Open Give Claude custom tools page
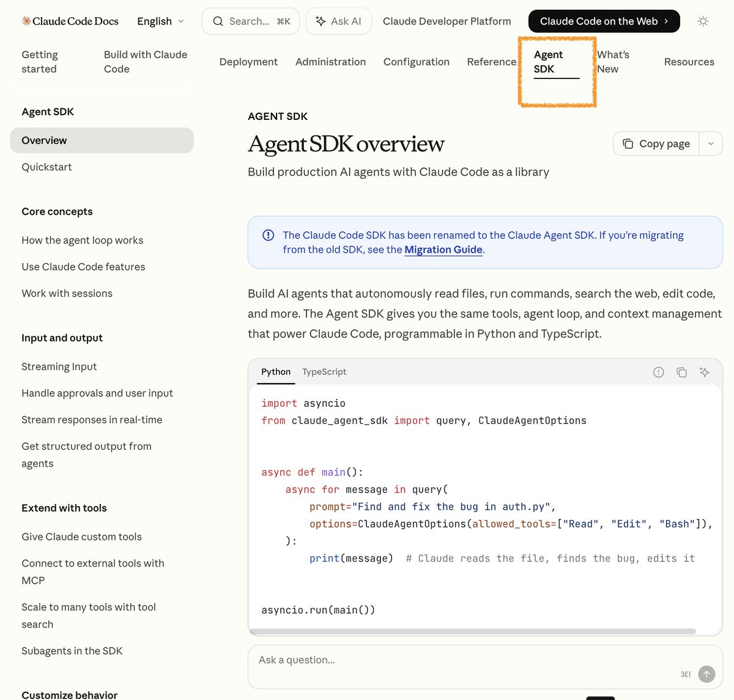This screenshot has width=734, height=700. [81, 537]
